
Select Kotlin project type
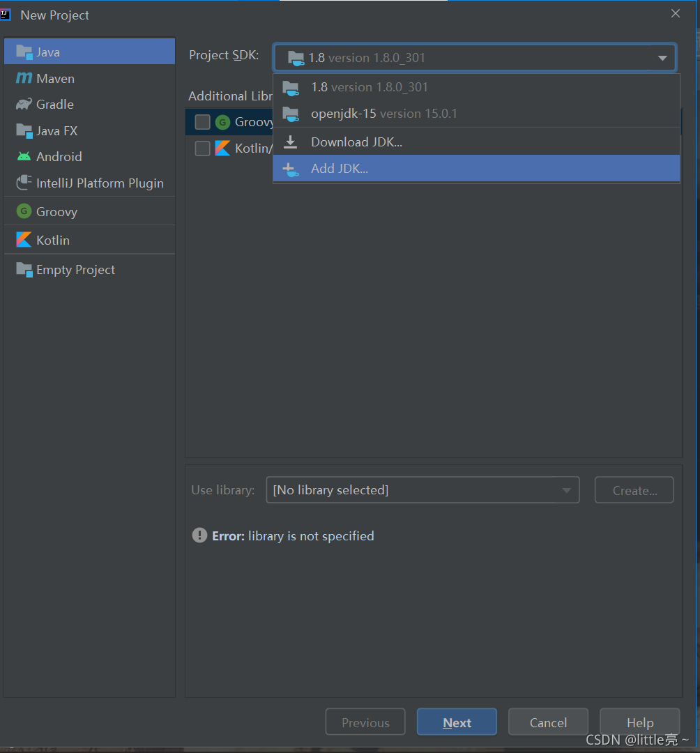(89, 240)
